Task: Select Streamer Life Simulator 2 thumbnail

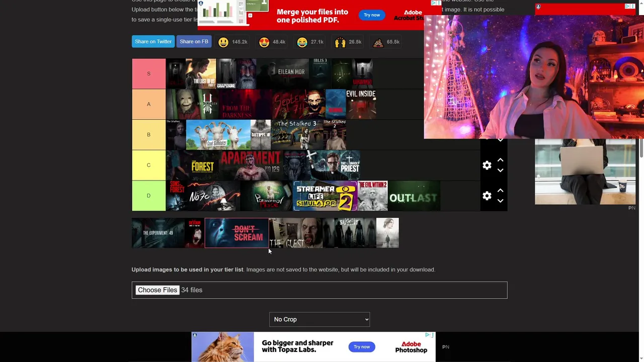Action: [325, 196]
